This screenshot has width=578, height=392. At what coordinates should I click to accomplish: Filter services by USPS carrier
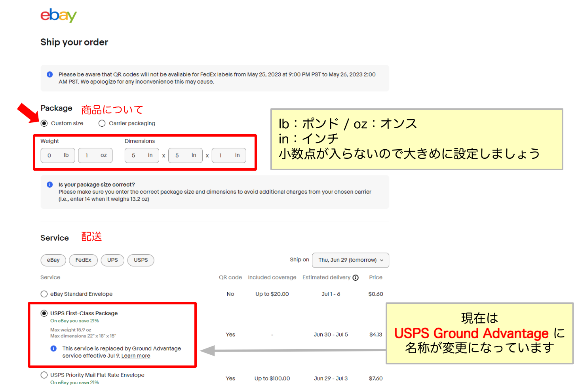[141, 260]
